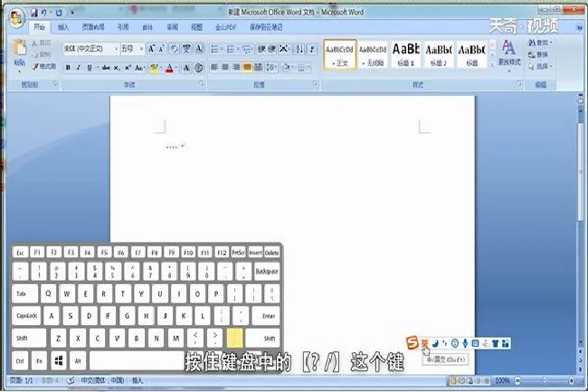Toggle the highlighted Justify alignment button
This screenshot has height=392, width=588.
pos(247,67)
